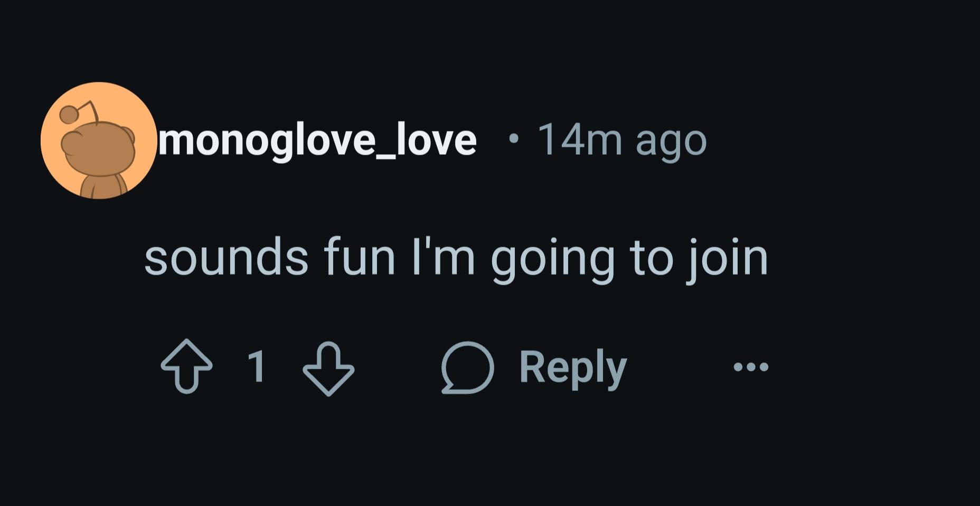Click the orange Snoo avatar

coord(98,140)
